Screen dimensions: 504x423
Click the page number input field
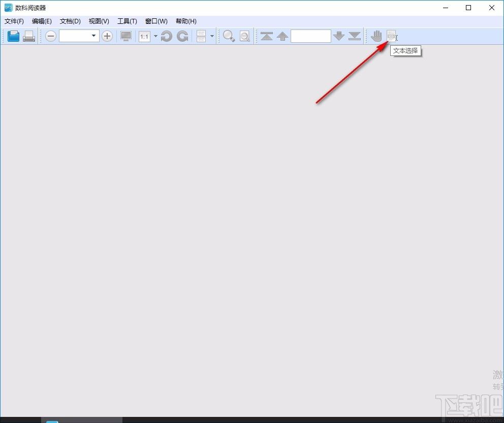coord(311,36)
